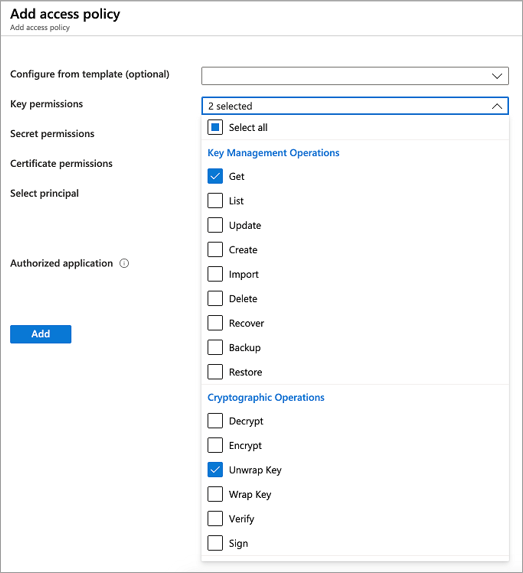Enable the Create key permission
Viewport: 523px width, 573px height.
pos(215,250)
